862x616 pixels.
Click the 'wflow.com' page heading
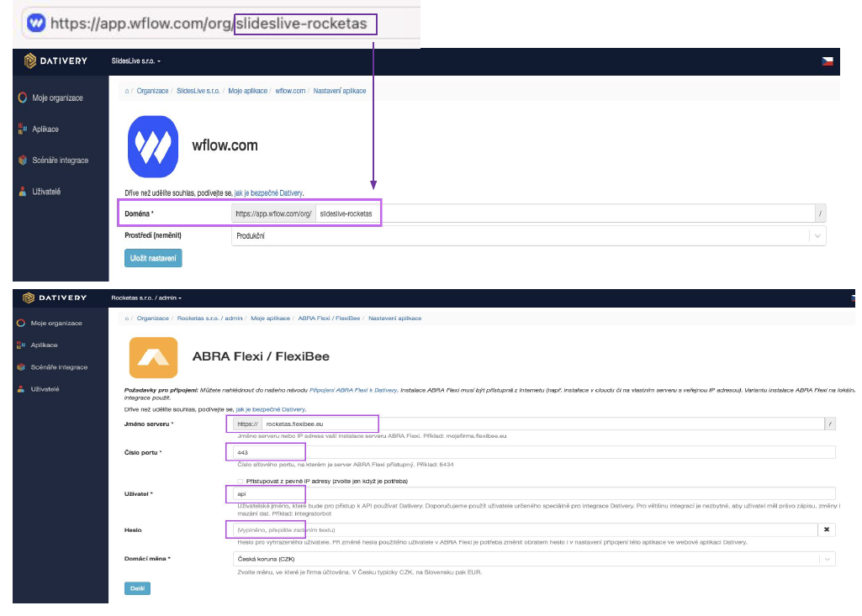tap(225, 145)
